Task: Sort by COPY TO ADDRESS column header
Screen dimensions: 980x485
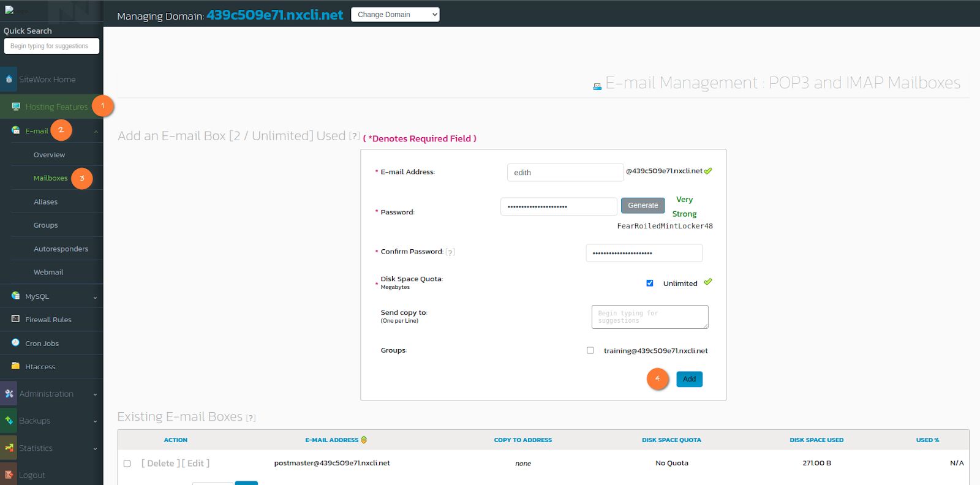Action: 523,440
